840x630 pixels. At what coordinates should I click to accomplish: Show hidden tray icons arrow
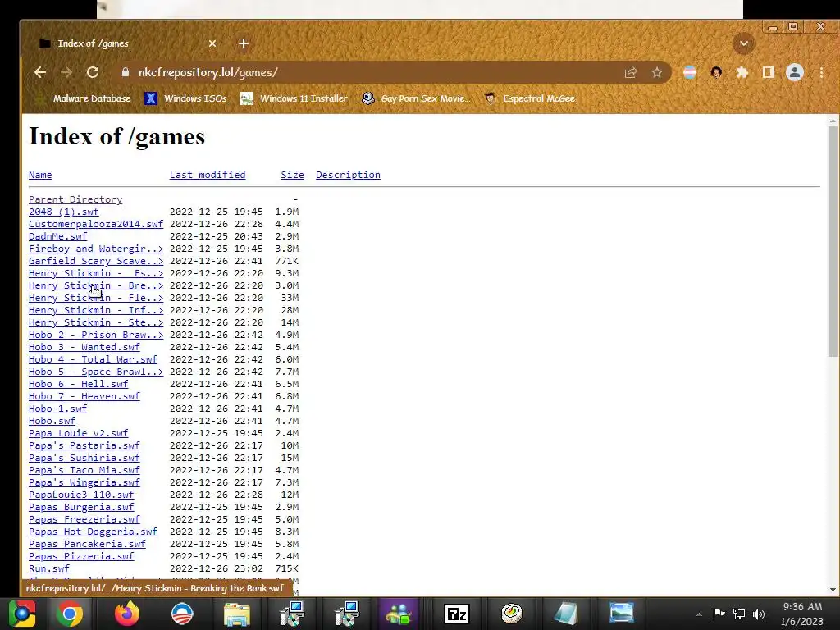click(x=699, y=614)
